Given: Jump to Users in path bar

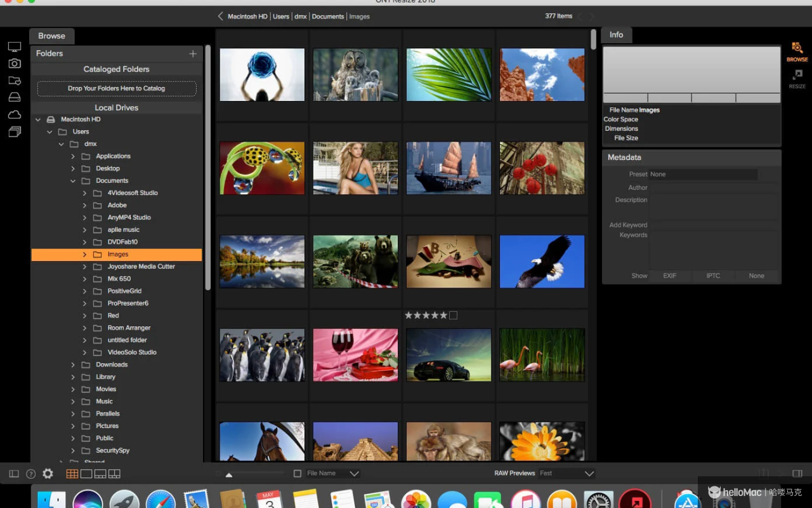Looking at the screenshot, I should (x=281, y=17).
